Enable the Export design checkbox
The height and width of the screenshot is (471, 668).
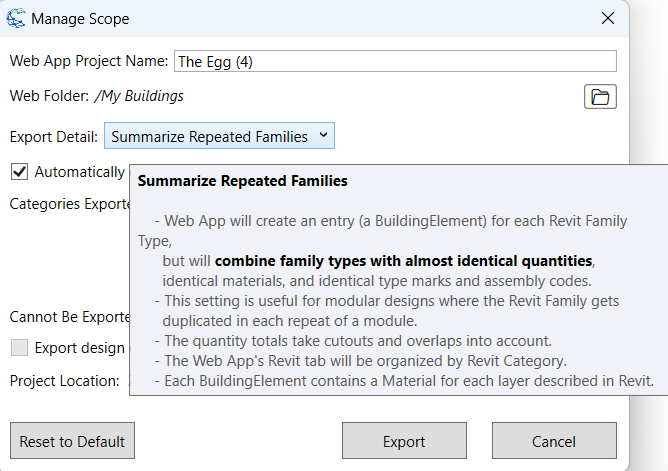click(x=19, y=348)
